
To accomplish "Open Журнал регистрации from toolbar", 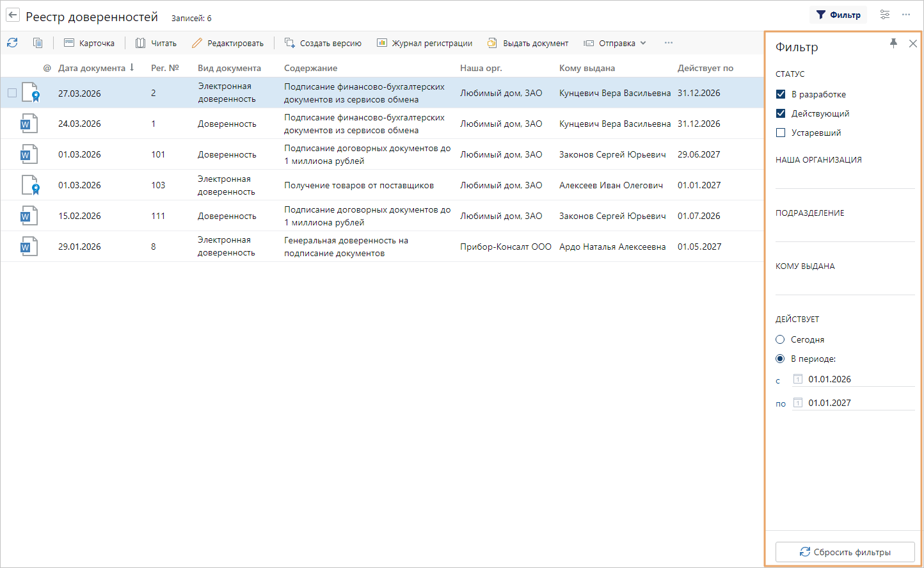I will tap(425, 43).
